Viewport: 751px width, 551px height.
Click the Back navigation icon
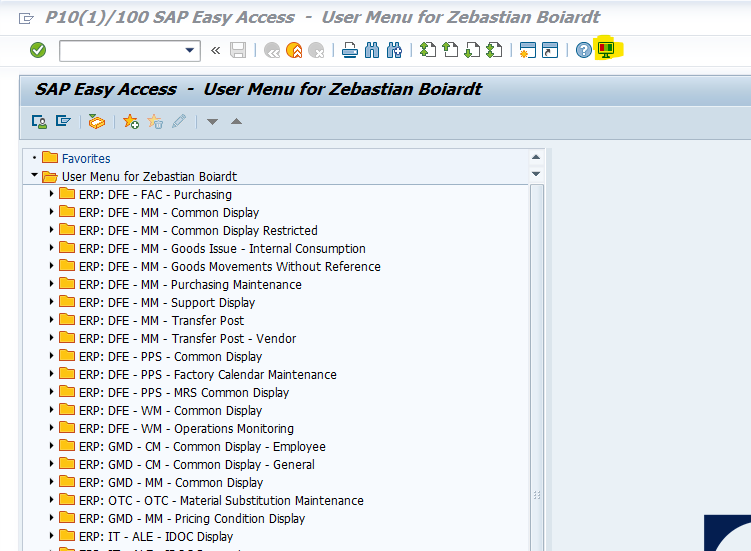pyautogui.click(x=272, y=50)
